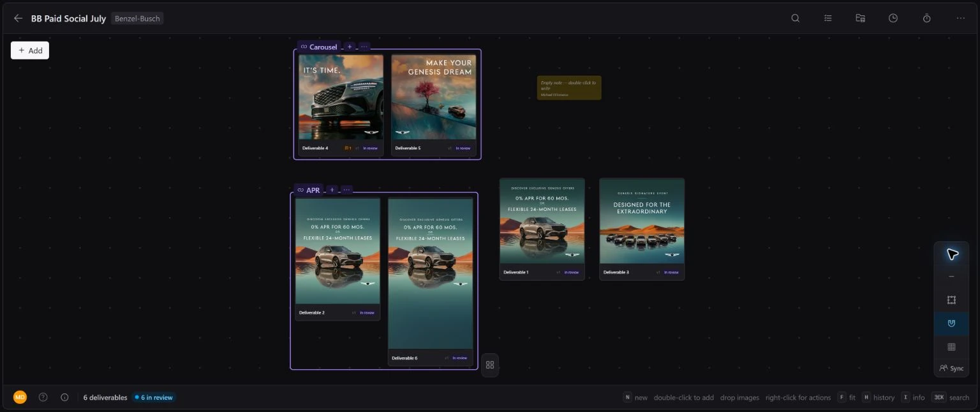Image resolution: width=980 pixels, height=412 pixels.
Task: Open the In review status on Deliverable 4
Action: click(370, 148)
